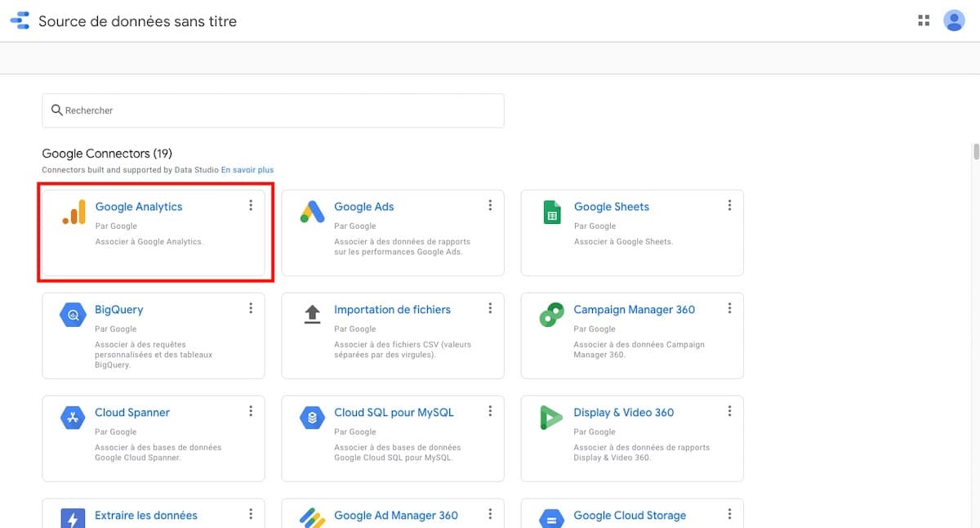Open the Google apps grid
This screenshot has height=528, width=980.
(x=924, y=21)
